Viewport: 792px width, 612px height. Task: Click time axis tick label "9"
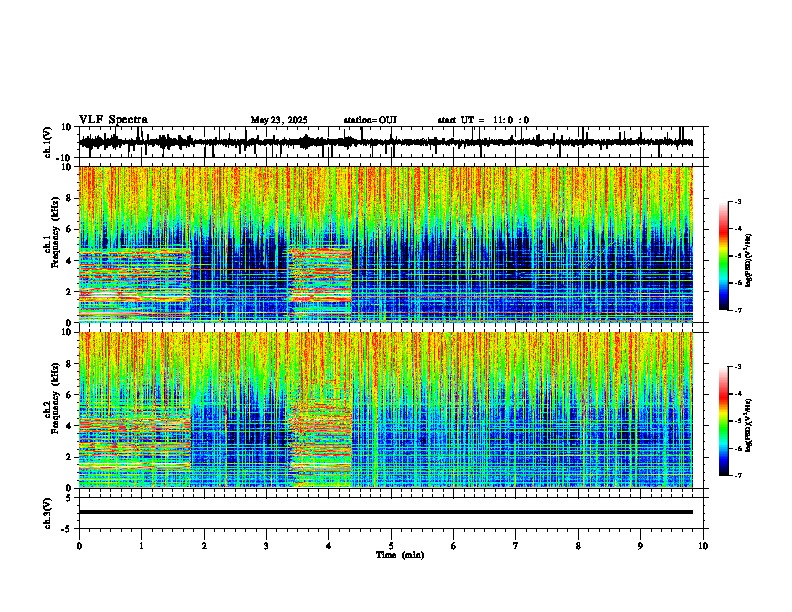point(640,546)
